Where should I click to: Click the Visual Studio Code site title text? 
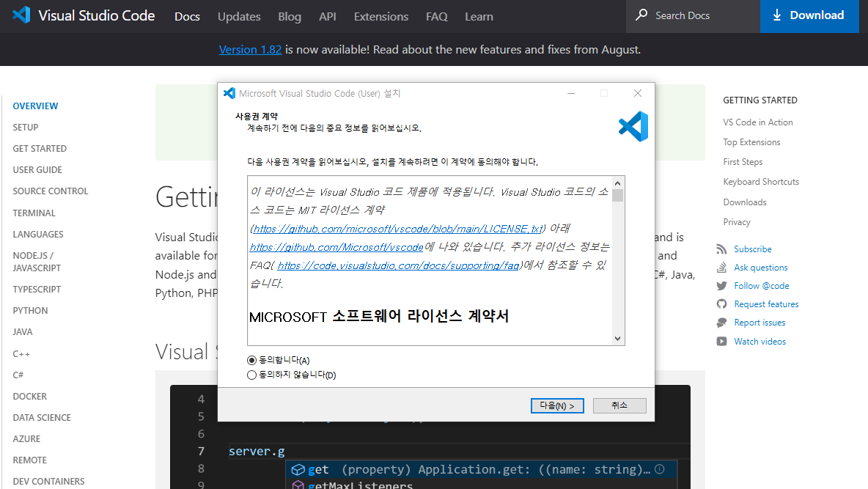(96, 15)
